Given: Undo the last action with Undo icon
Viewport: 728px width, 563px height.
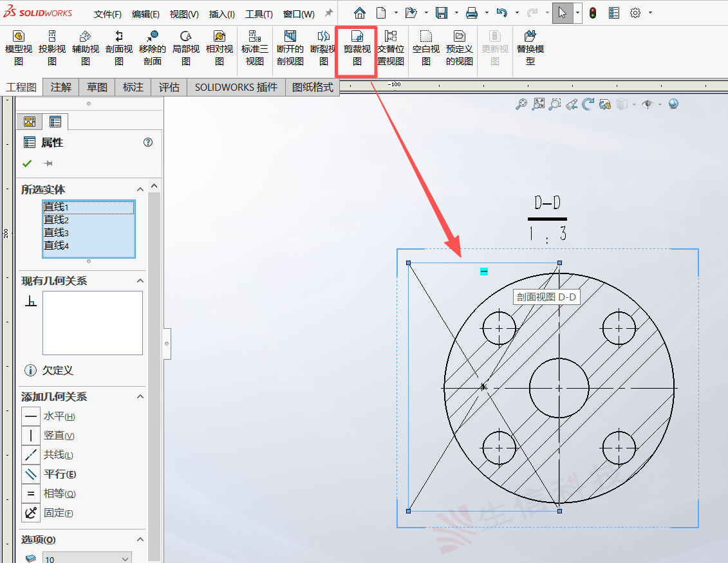Looking at the screenshot, I should click(502, 13).
